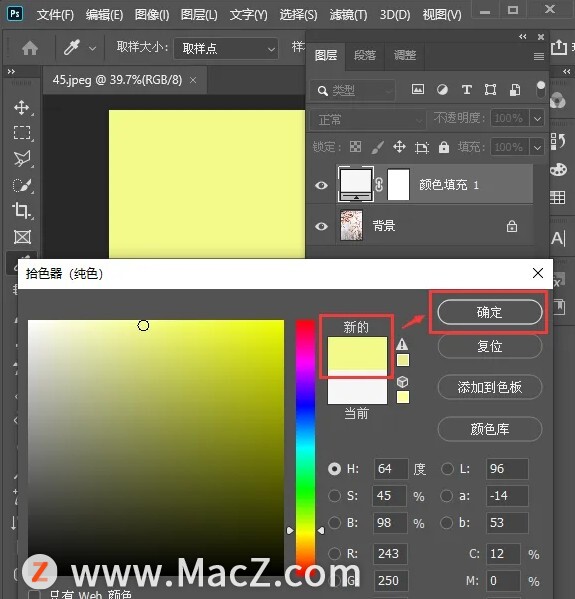
Task: Open the 填充 fill dropdown arrow
Action: 537,147
